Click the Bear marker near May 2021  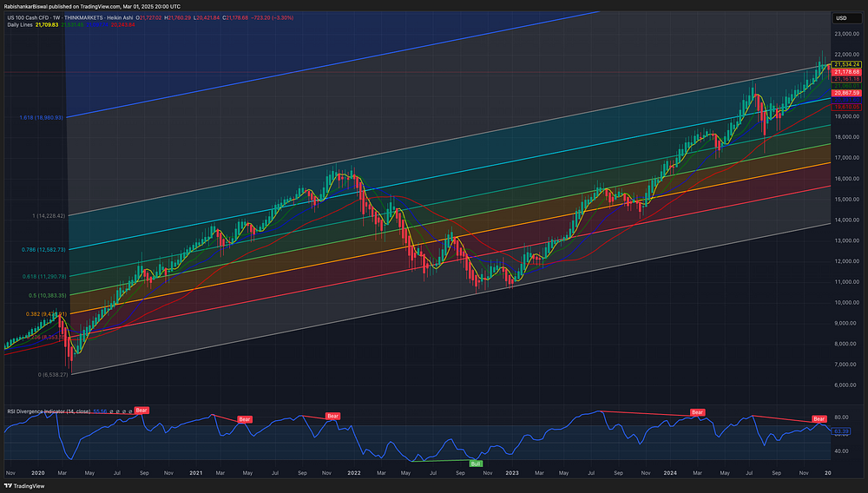[245, 419]
